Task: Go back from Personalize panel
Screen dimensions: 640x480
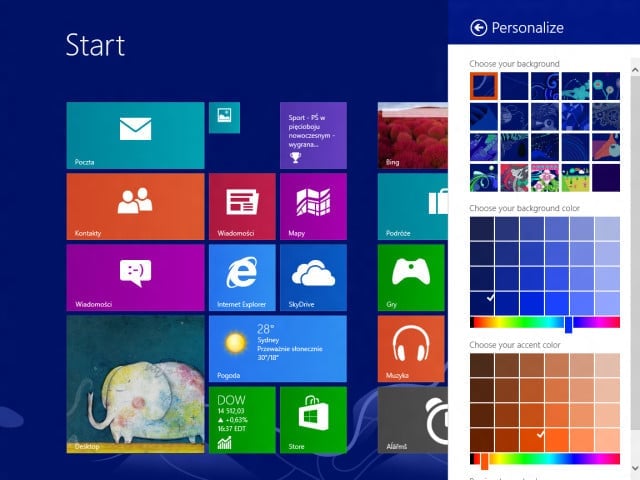Action: [x=478, y=28]
